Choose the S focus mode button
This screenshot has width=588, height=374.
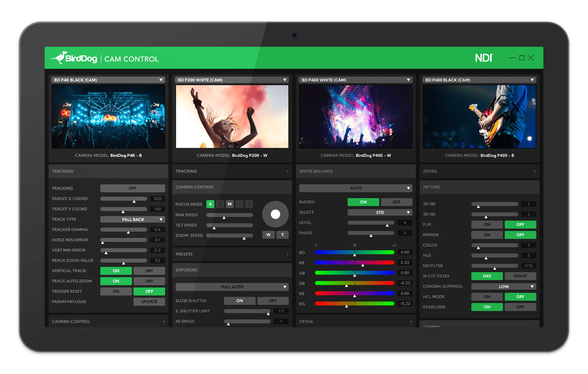[x=220, y=204]
